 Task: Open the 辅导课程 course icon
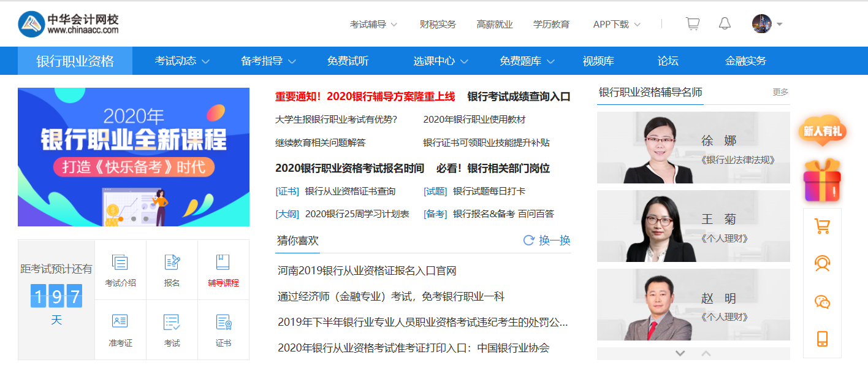point(223,270)
